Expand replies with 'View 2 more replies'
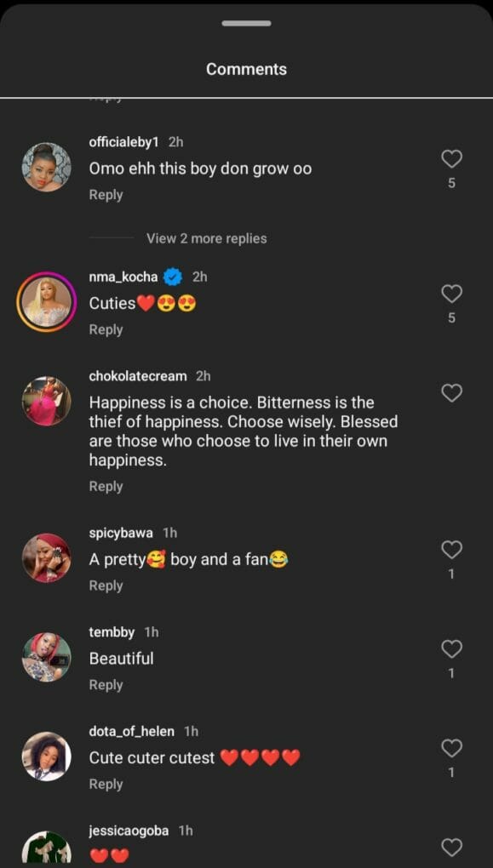Image resolution: width=493 pixels, height=868 pixels. pos(207,238)
